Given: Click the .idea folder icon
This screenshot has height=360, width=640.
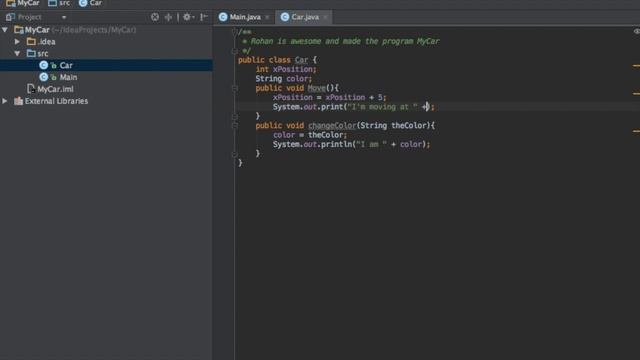Looking at the screenshot, I should 31,42.
